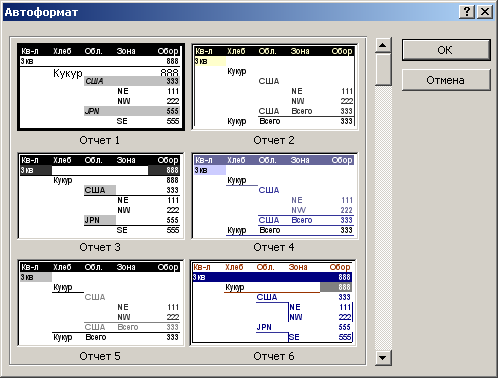
Task: Click the Отчет 5 caption label
Action: pyautogui.click(x=100, y=356)
